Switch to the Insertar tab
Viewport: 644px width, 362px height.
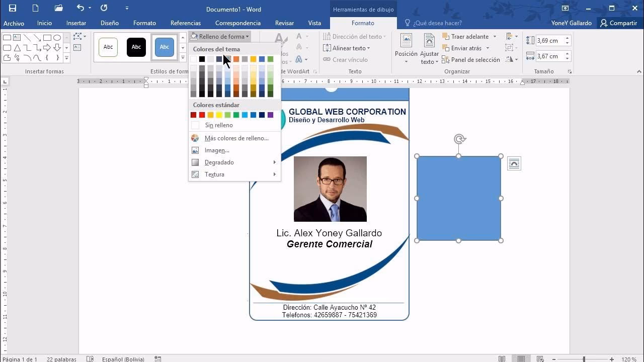point(76,23)
